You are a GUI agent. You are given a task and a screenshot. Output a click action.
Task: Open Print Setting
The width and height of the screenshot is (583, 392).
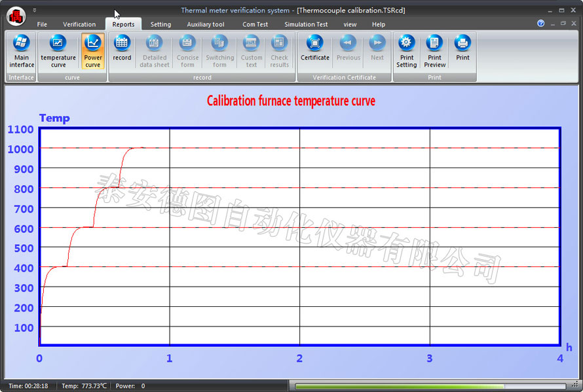coord(406,51)
